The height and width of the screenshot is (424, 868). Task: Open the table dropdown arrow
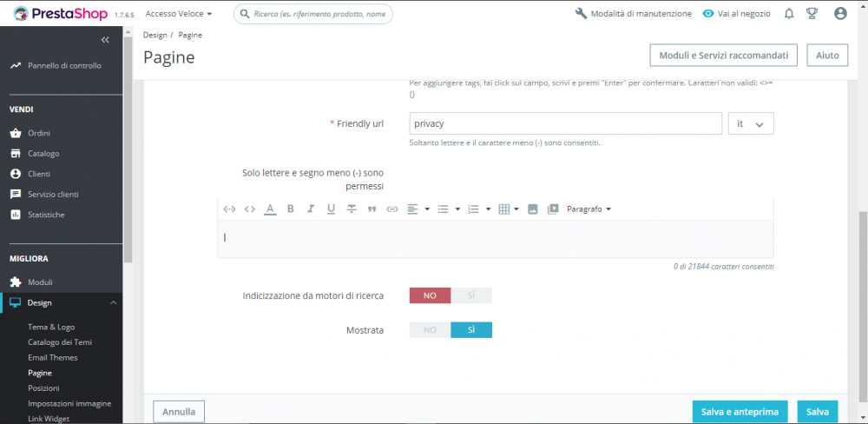pos(516,209)
